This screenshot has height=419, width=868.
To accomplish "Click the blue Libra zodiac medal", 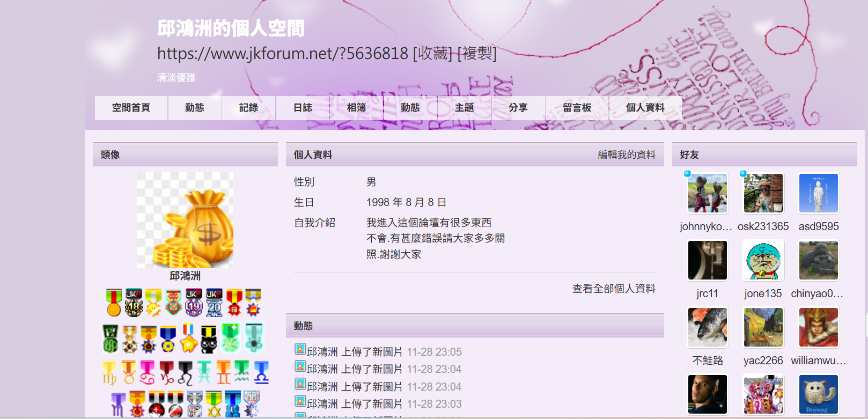I will 261,372.
